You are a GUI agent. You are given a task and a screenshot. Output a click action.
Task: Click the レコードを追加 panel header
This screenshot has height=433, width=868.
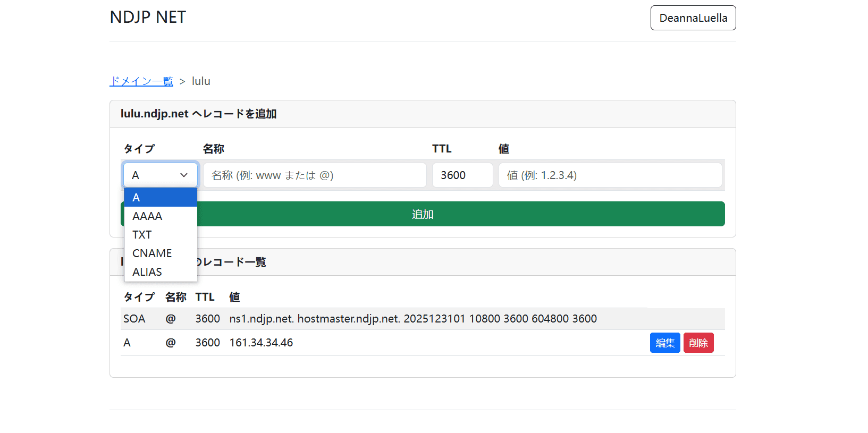click(x=198, y=114)
